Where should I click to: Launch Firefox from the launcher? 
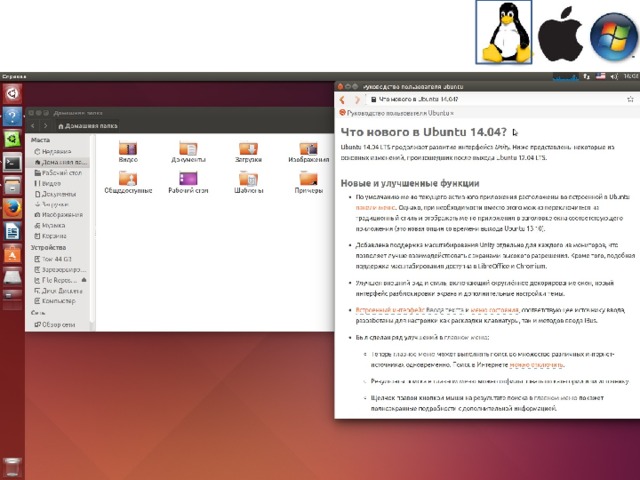[12, 209]
